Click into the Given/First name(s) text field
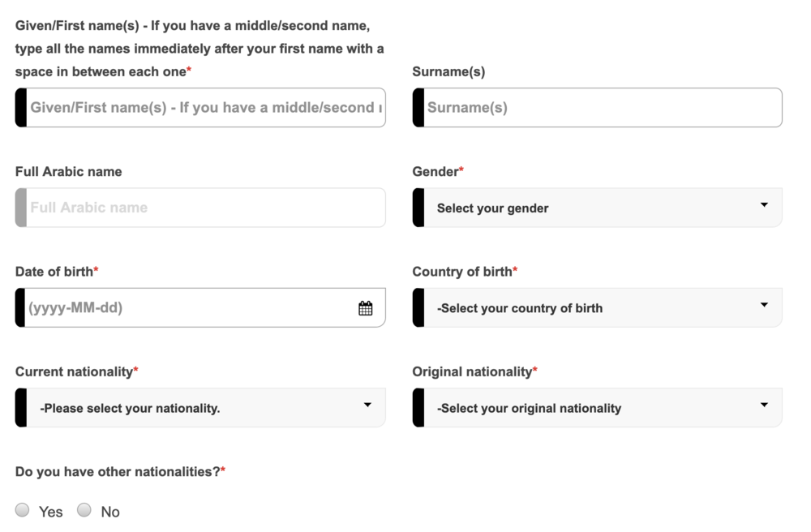Image resolution: width=811 pixels, height=532 pixels. (203, 108)
